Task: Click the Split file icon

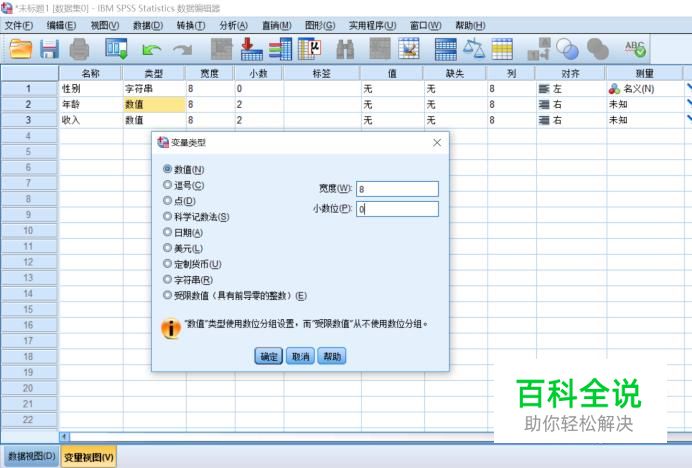Action: tap(446, 49)
